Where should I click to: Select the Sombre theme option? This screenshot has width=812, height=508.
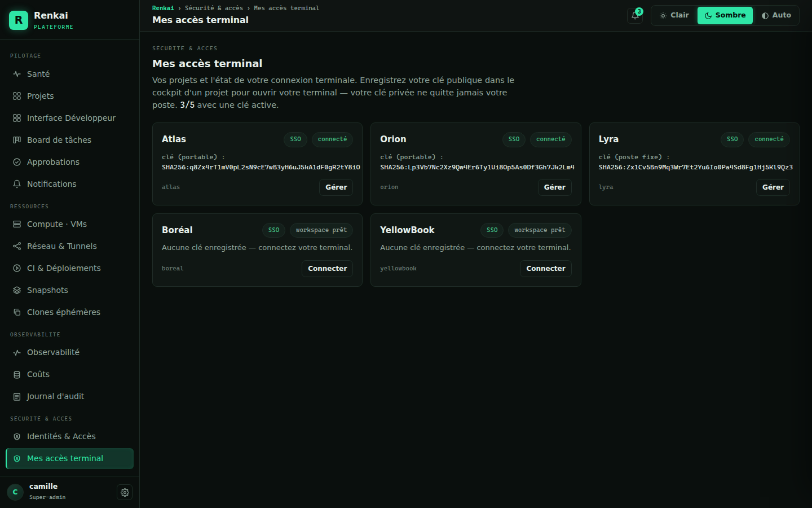click(x=725, y=15)
